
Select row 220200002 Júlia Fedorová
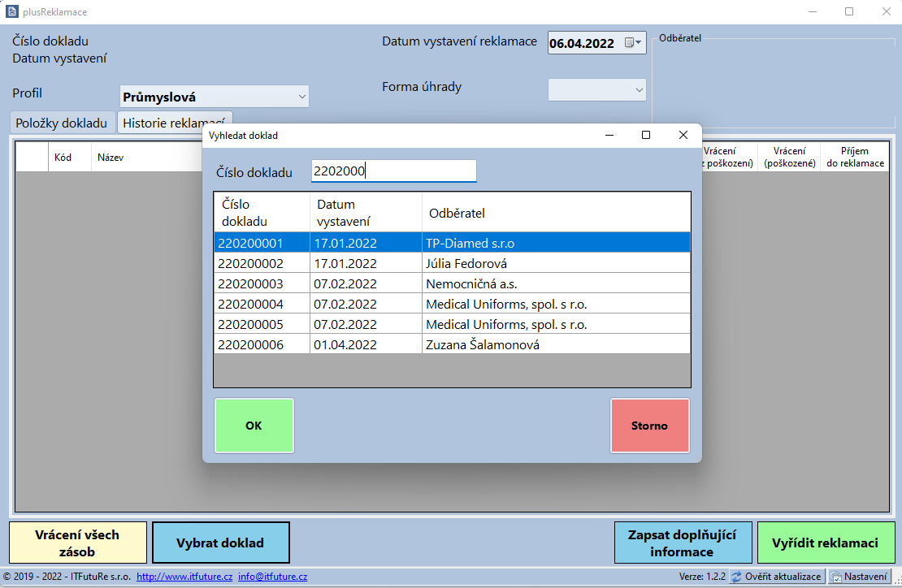[x=452, y=263]
